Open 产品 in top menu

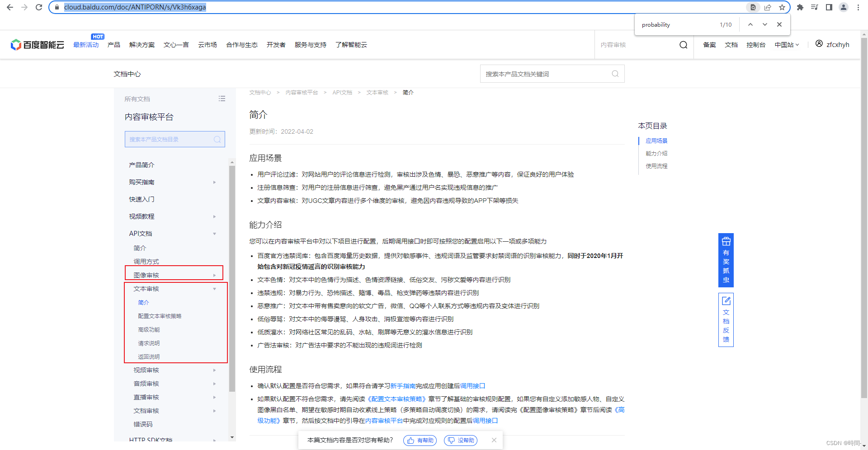[x=114, y=45]
